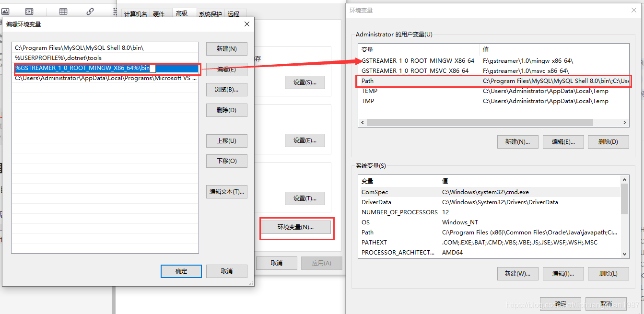Click scroll-right arrow of user variables list

(625, 123)
